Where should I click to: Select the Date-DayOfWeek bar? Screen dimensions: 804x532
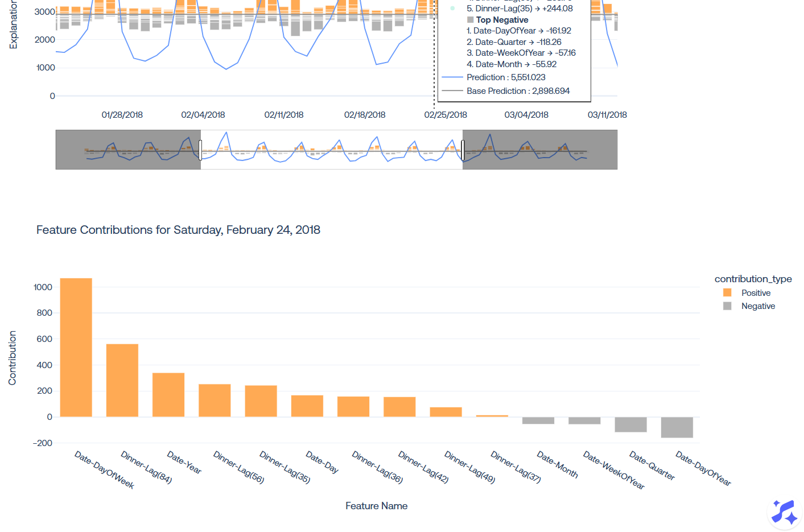click(76, 347)
